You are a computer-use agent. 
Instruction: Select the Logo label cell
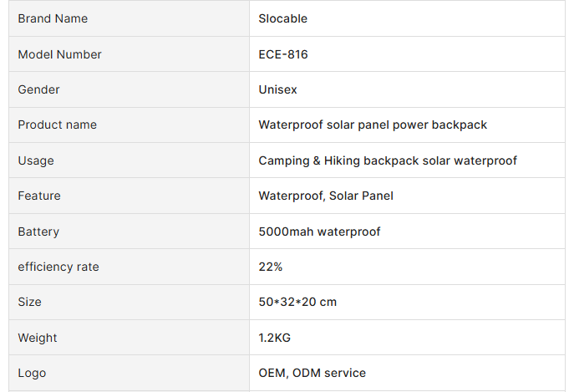[x=32, y=373]
